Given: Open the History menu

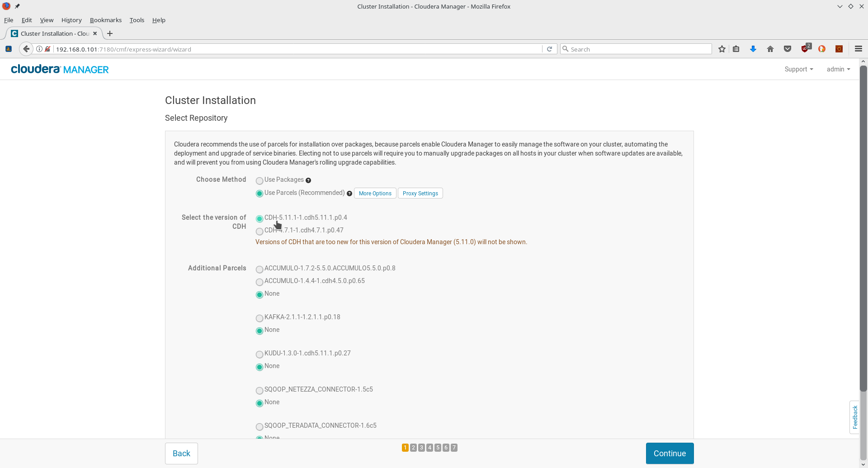Looking at the screenshot, I should pos(71,20).
